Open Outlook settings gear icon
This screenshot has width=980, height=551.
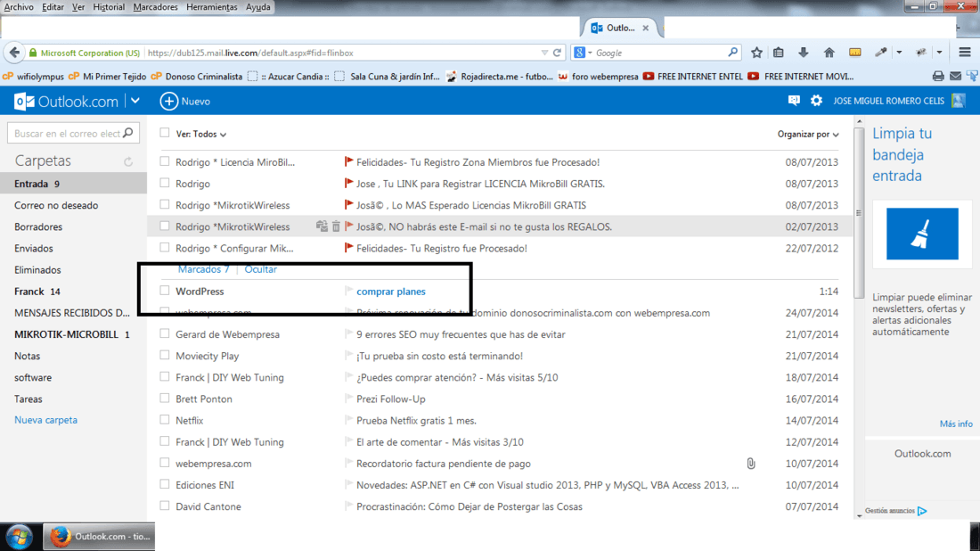point(816,101)
